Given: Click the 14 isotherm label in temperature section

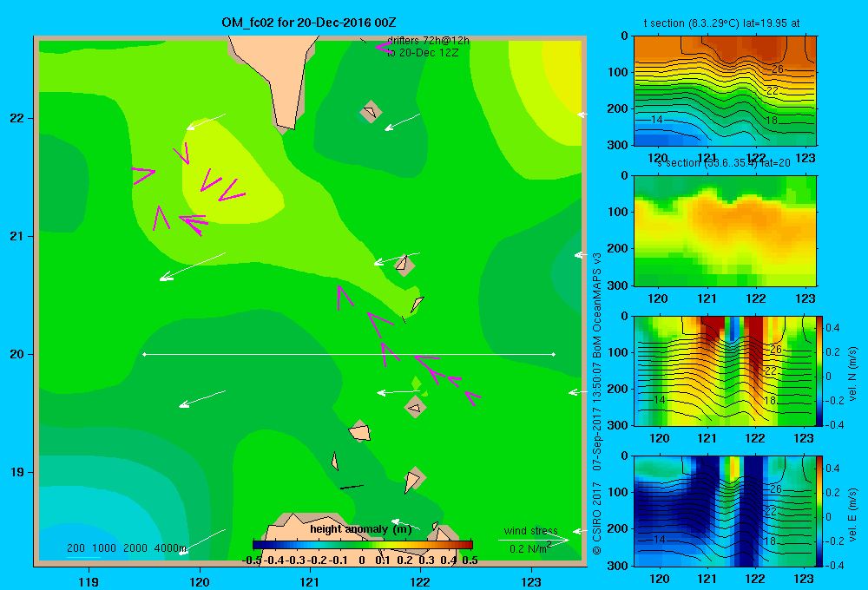Looking at the screenshot, I should pos(656,119).
